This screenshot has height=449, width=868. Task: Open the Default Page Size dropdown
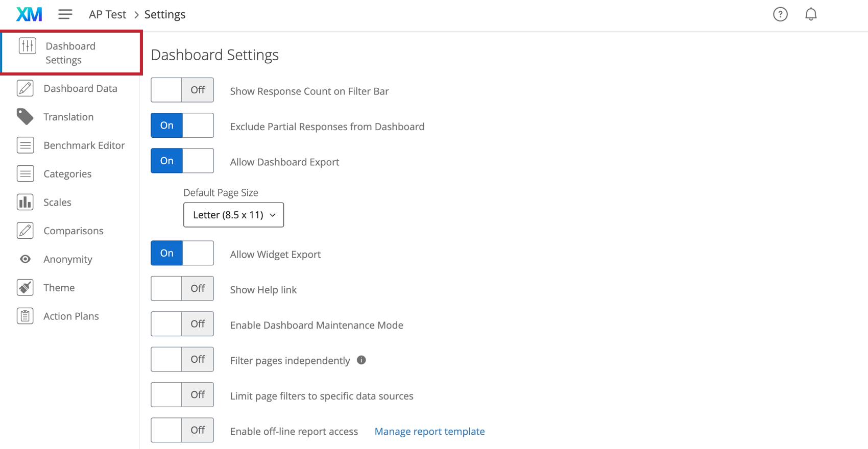point(233,215)
